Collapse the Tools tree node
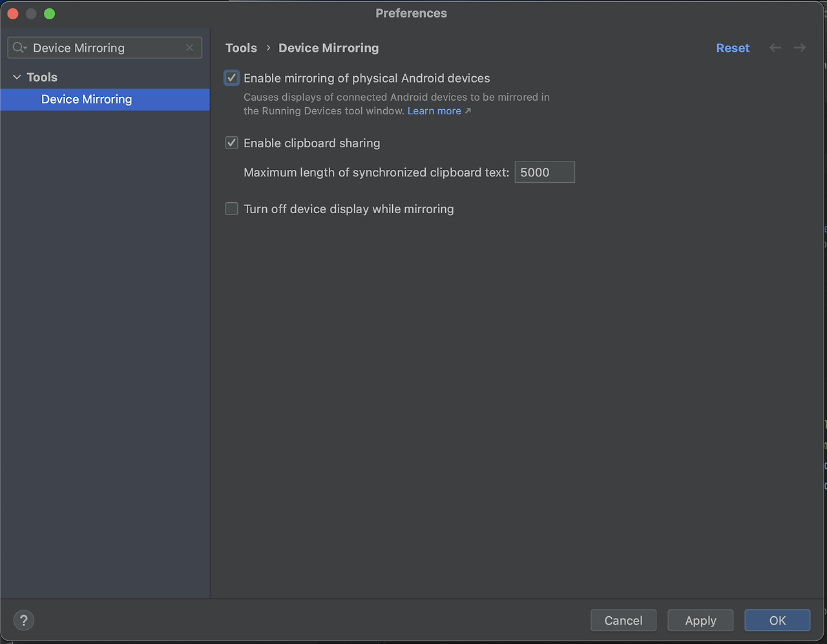Viewport: 827px width, 644px height. [17, 77]
